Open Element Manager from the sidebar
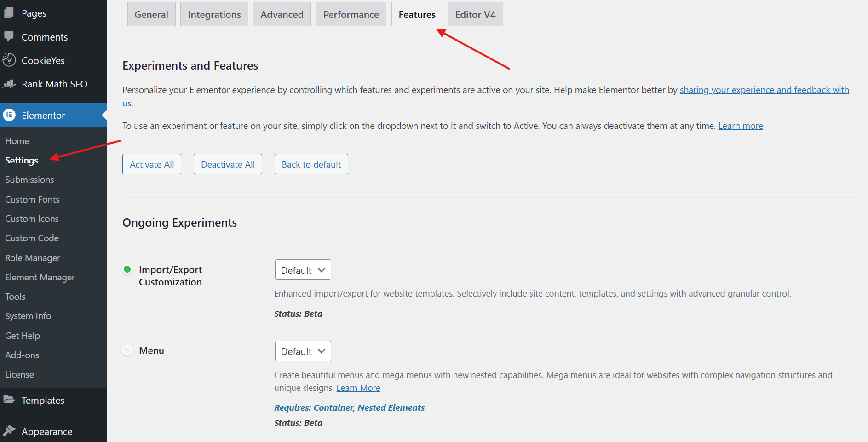 [x=40, y=277]
